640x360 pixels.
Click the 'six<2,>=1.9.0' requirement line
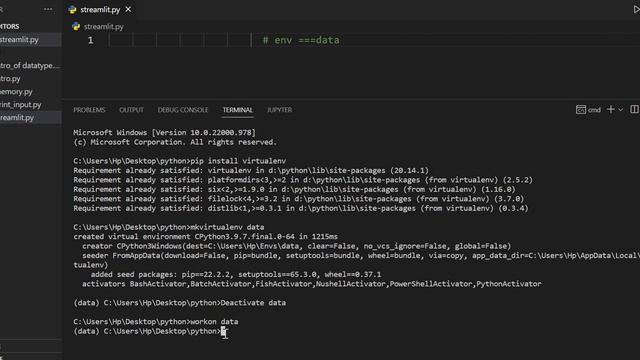point(294,189)
